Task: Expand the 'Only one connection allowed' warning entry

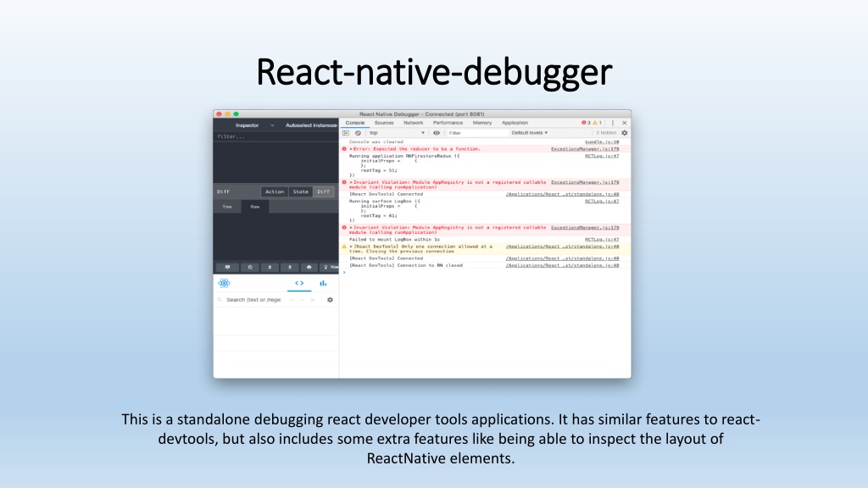Action: click(x=351, y=247)
